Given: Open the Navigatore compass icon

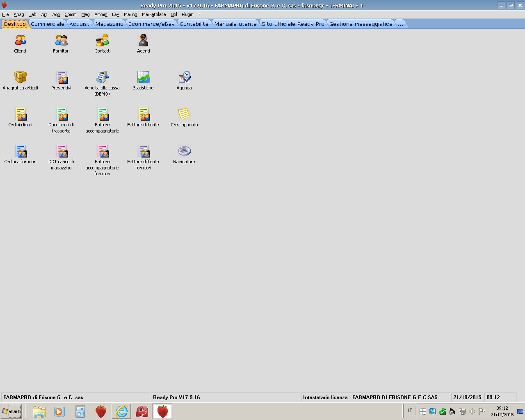Looking at the screenshot, I should click(x=184, y=151).
